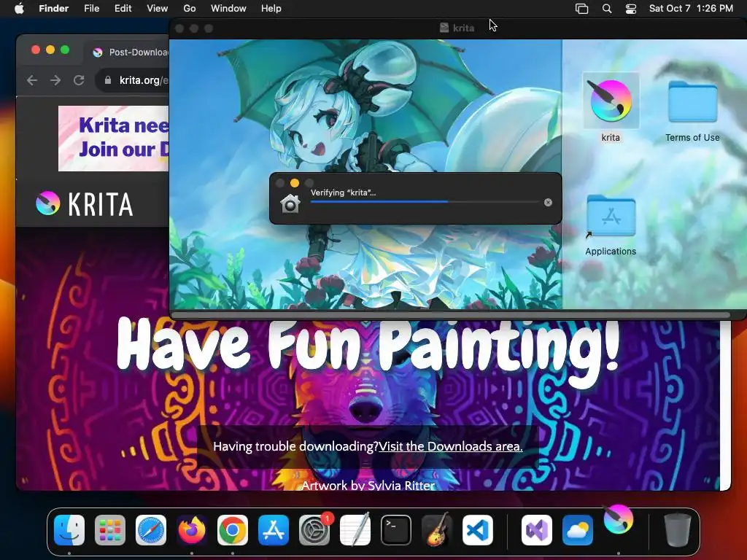Open the Applications folder shortcut
This screenshot has width=747, height=560.
click(611, 216)
